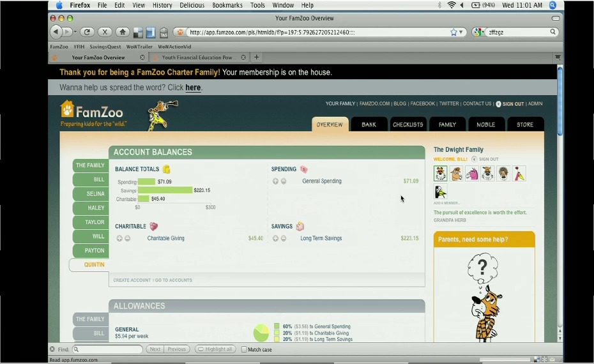This screenshot has width=594, height=364.
Task: Click the volume icon in menu bar
Action: coord(462,5)
